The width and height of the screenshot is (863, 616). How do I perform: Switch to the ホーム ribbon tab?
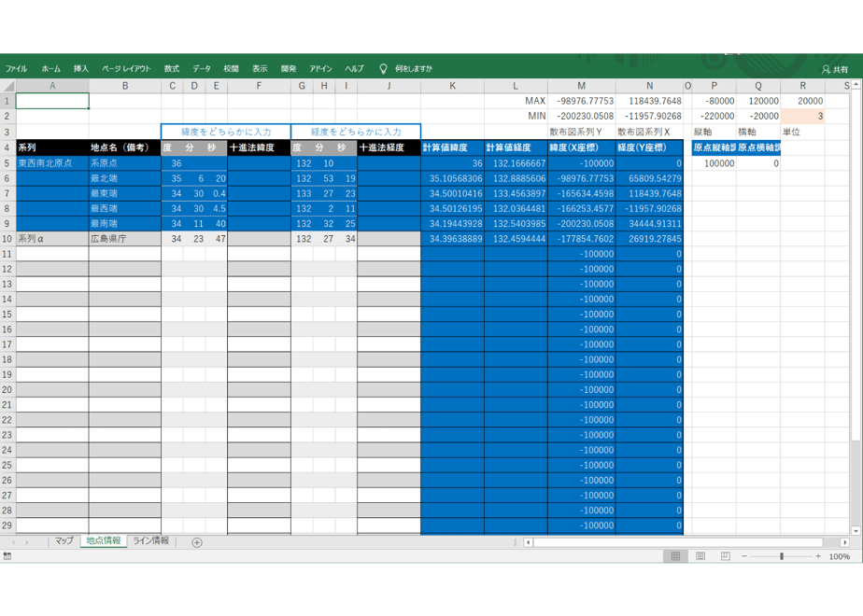(50, 69)
